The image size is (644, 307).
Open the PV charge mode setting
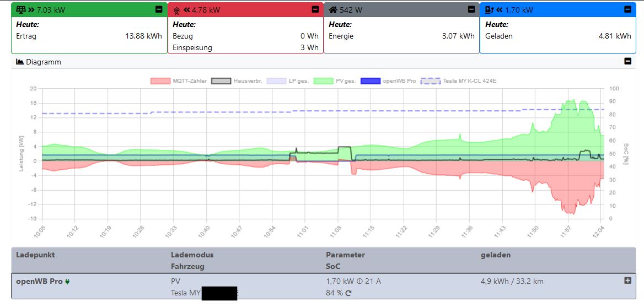[175, 282]
